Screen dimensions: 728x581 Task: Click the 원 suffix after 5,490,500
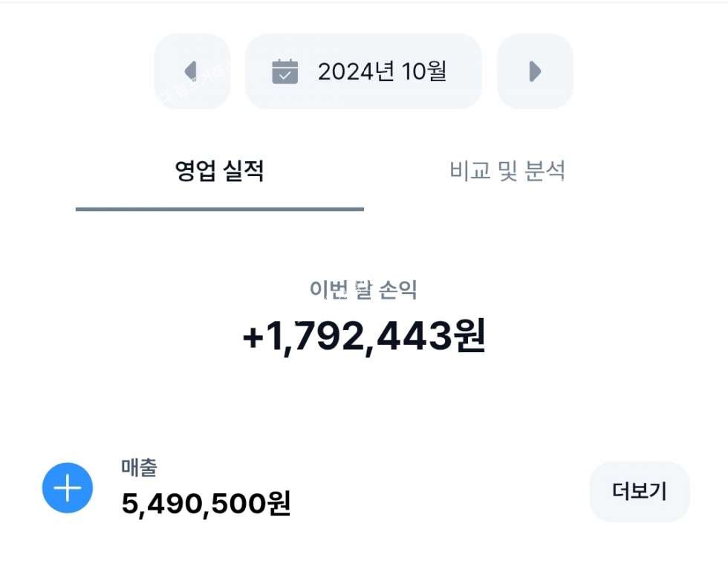tap(278, 504)
